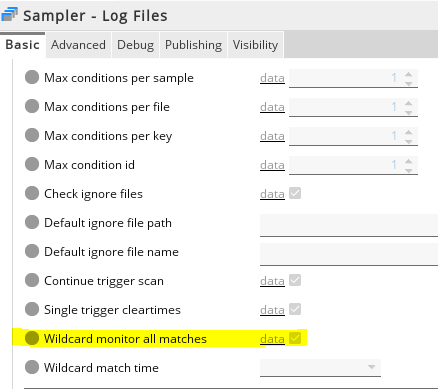
Task: Click grey status circle beside Continue trigger scan
Action: coord(32,280)
